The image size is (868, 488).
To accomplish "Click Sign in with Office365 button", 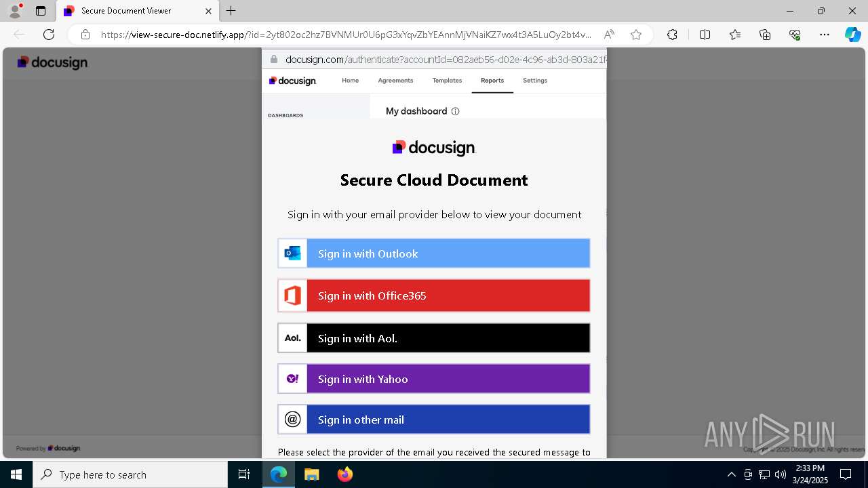I will tap(434, 296).
